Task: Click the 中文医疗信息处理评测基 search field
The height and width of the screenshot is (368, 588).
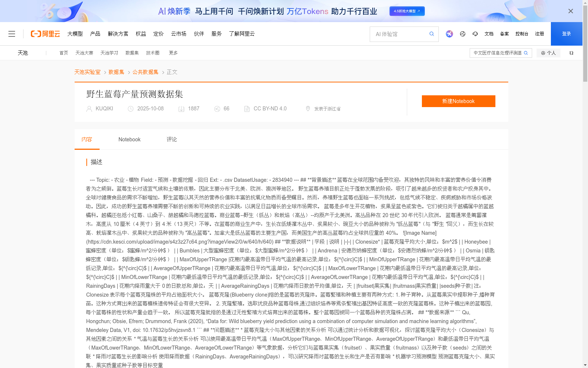Action: coord(498,53)
